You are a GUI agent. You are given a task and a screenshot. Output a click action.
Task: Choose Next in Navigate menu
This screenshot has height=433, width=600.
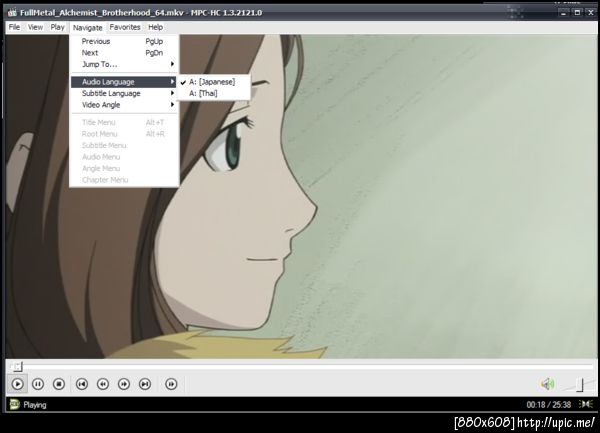[124, 53]
